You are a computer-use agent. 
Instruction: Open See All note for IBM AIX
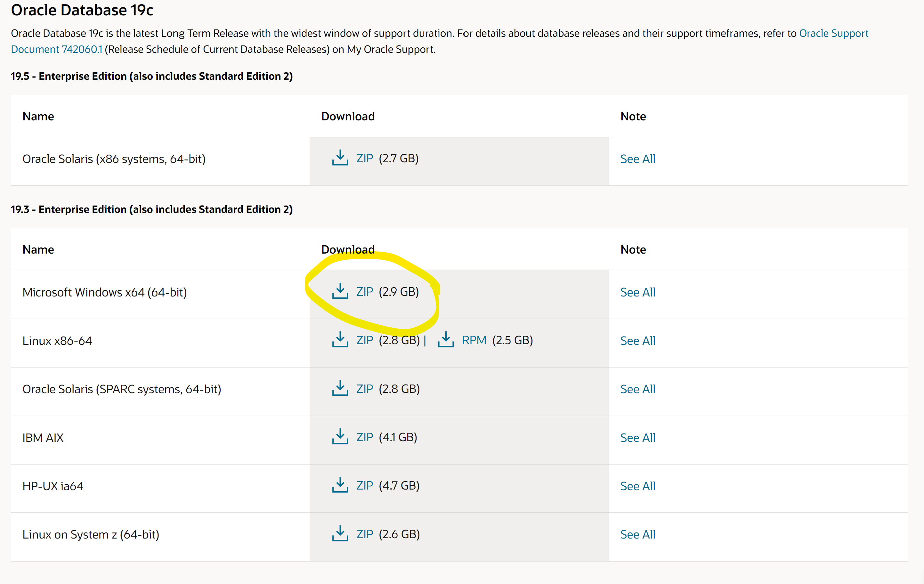[638, 438]
